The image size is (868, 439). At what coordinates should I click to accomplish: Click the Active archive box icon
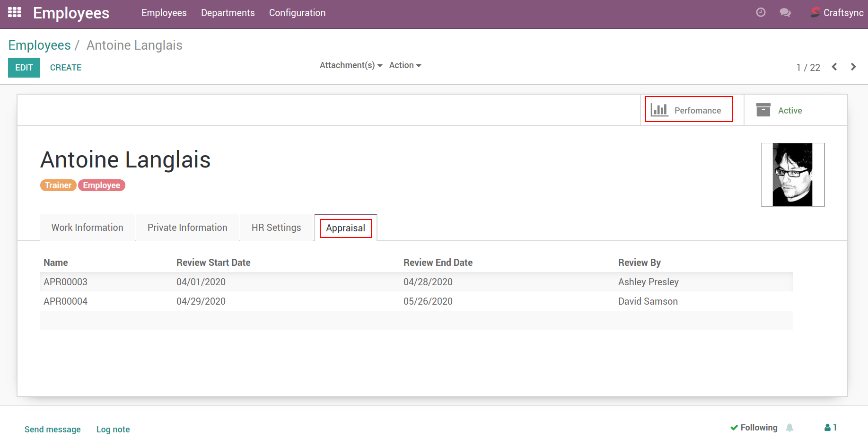(763, 110)
